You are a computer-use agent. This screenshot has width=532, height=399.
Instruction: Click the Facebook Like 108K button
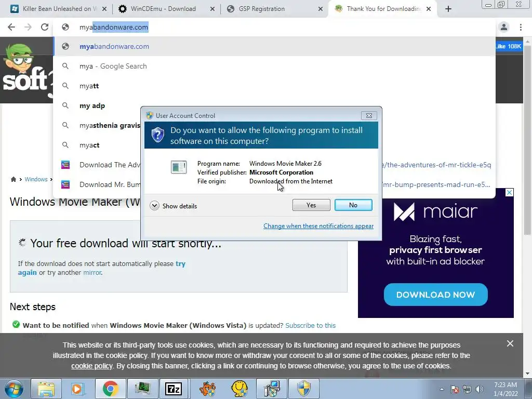click(x=509, y=46)
